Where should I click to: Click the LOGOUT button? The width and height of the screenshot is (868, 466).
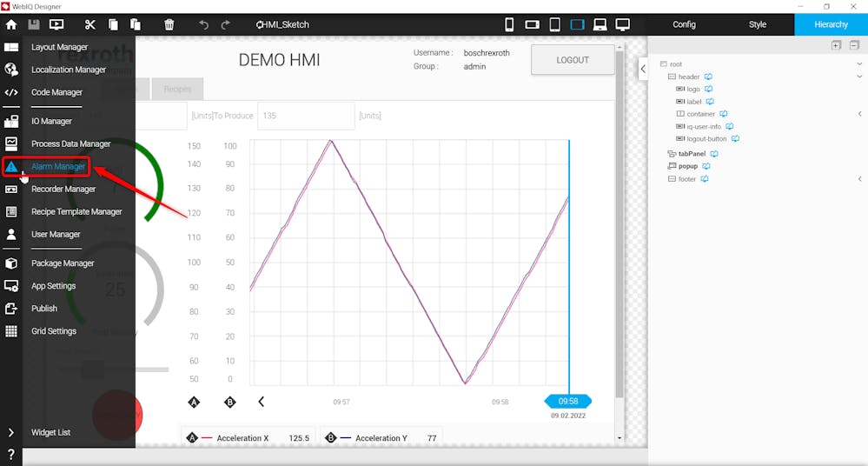(573, 60)
